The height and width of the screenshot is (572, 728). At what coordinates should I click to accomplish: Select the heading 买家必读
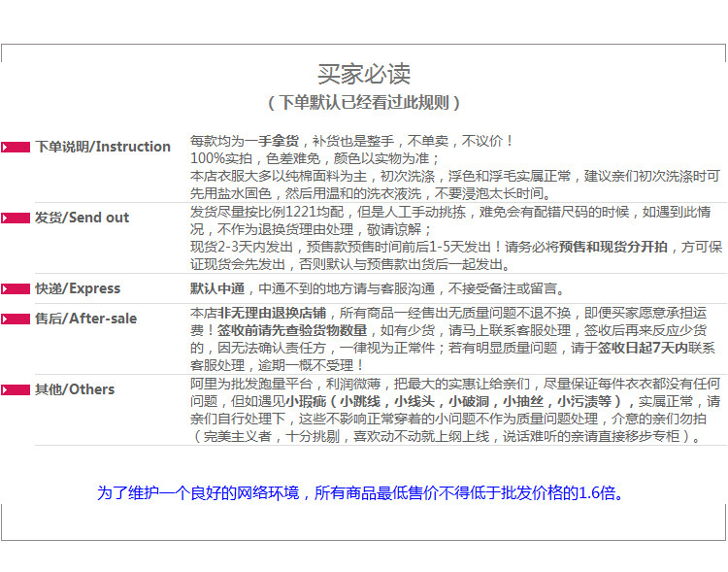[x=364, y=75]
